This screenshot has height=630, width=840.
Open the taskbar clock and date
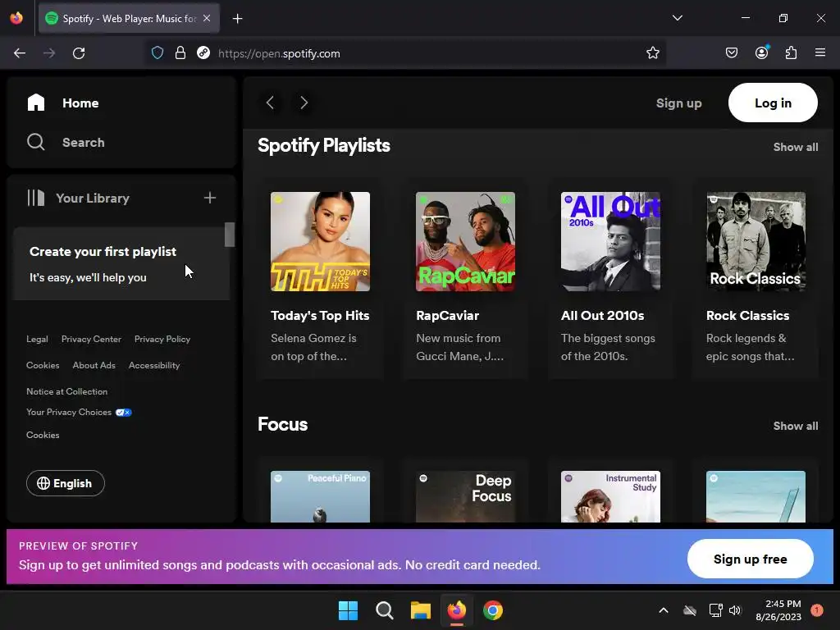pyautogui.click(x=778, y=610)
